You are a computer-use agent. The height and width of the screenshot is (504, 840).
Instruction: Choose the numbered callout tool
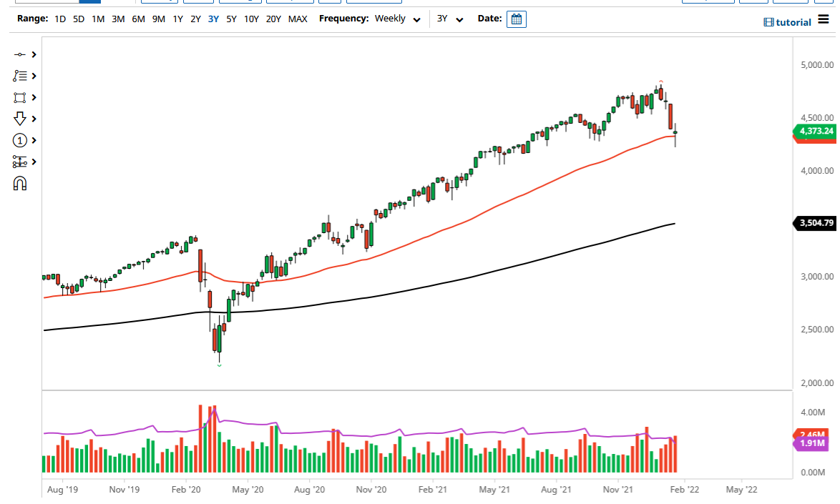pos(19,140)
